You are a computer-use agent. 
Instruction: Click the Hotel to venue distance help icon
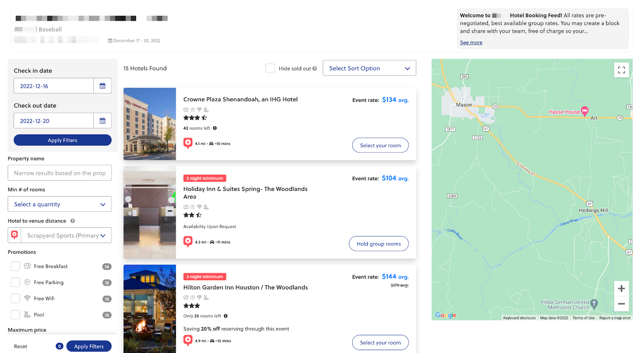pos(73,221)
